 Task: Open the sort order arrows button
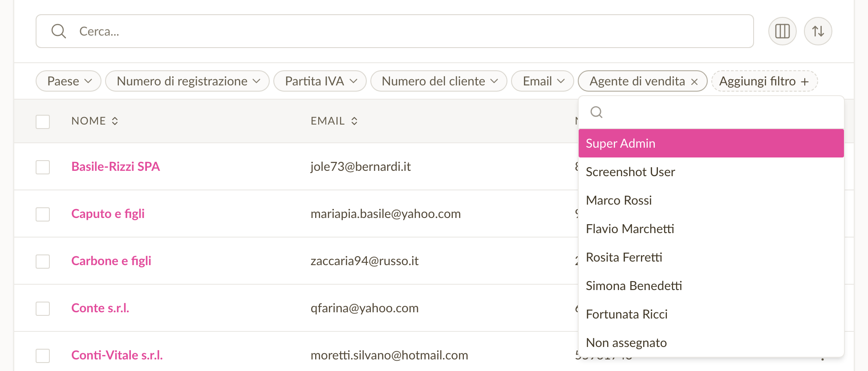tap(818, 31)
